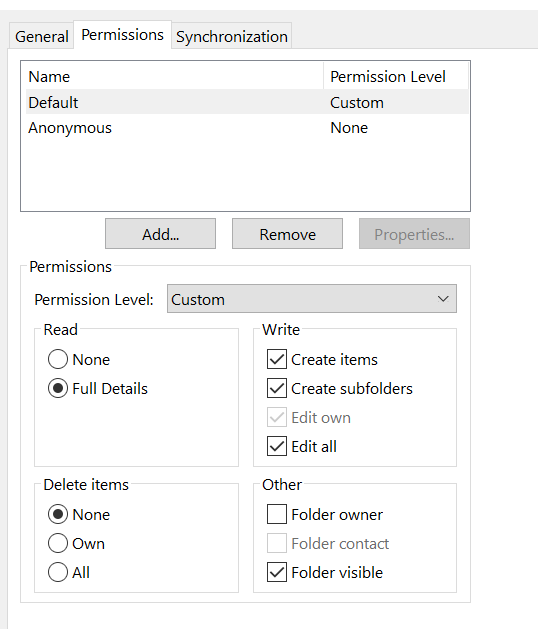Screen dimensions: 538x629
Task: Click the Add... button
Action: click(x=160, y=234)
